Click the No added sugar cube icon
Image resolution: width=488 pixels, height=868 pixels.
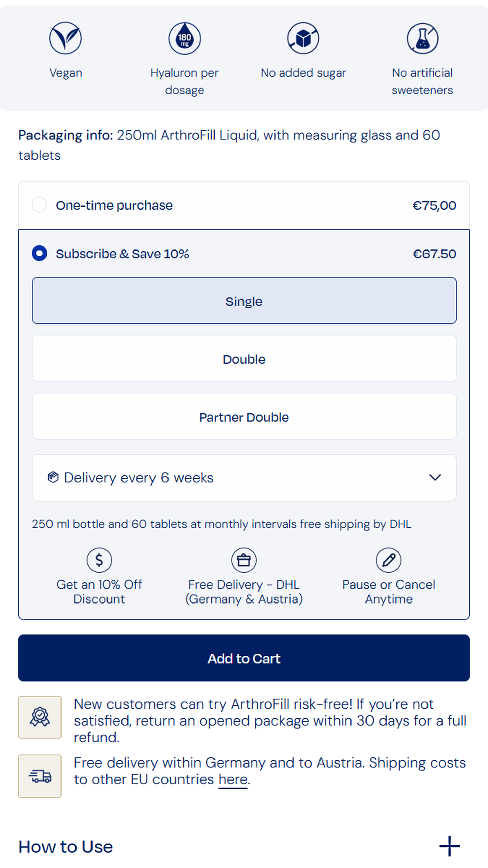(x=303, y=38)
